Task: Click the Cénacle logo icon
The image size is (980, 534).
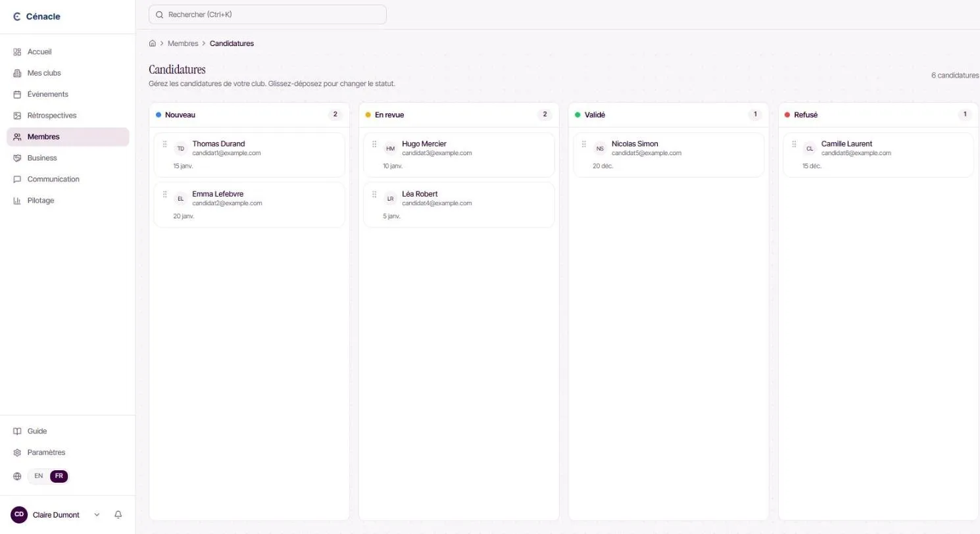Action: pyautogui.click(x=17, y=16)
